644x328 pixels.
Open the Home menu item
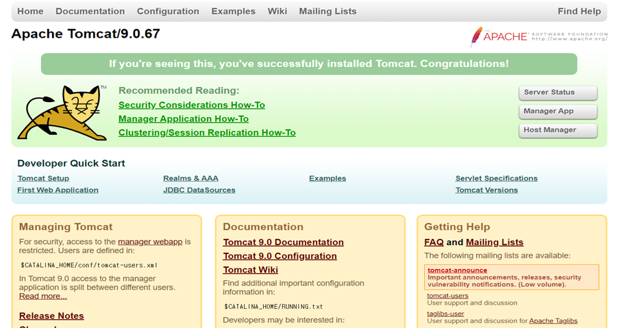(30, 12)
